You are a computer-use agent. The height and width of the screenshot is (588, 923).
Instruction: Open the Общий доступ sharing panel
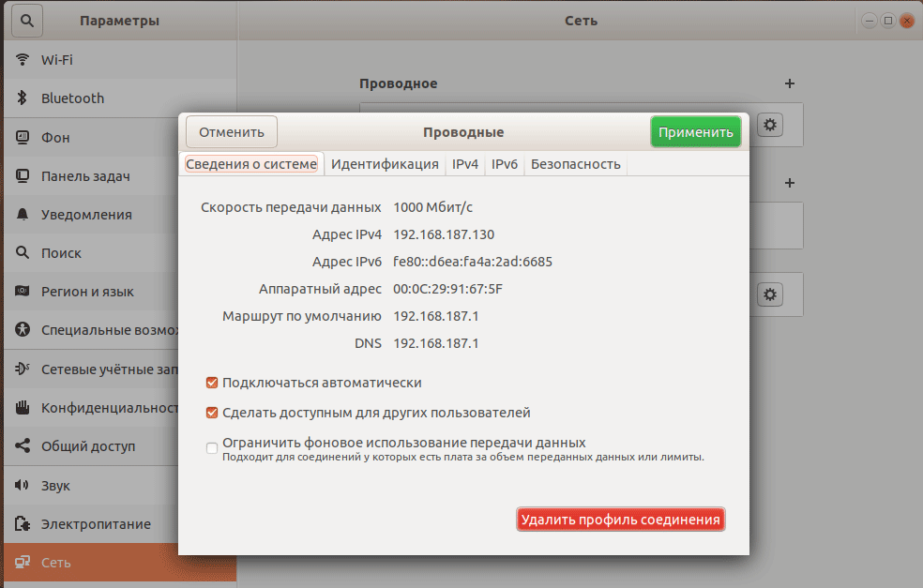pos(91,446)
